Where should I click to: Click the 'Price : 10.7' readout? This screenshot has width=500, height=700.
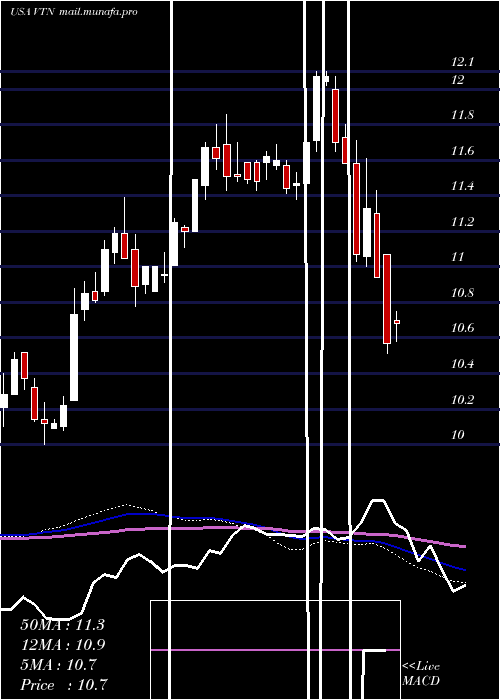click(x=64, y=685)
